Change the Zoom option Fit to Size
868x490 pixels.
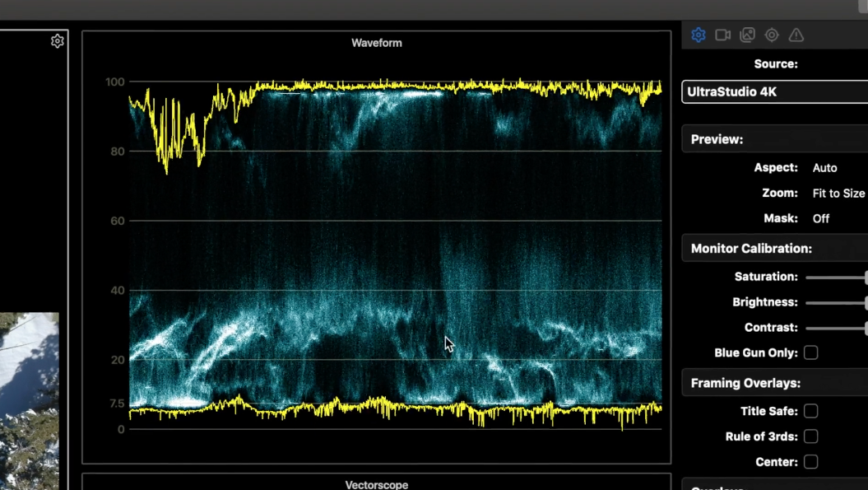(x=838, y=194)
